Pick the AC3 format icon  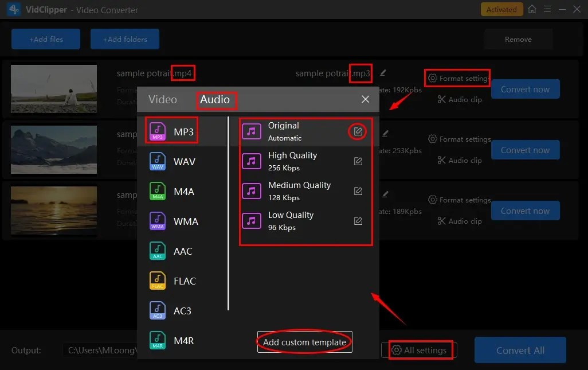[x=158, y=311]
